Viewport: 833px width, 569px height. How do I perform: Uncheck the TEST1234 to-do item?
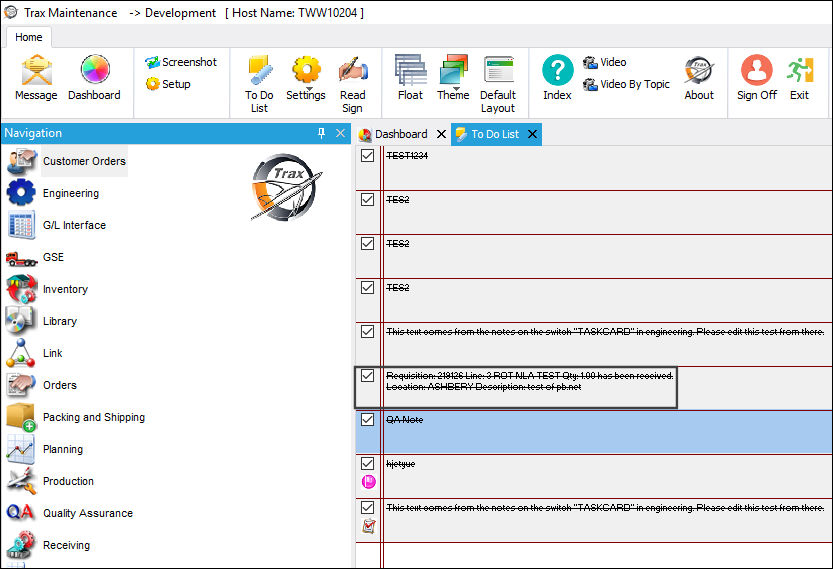(x=368, y=156)
